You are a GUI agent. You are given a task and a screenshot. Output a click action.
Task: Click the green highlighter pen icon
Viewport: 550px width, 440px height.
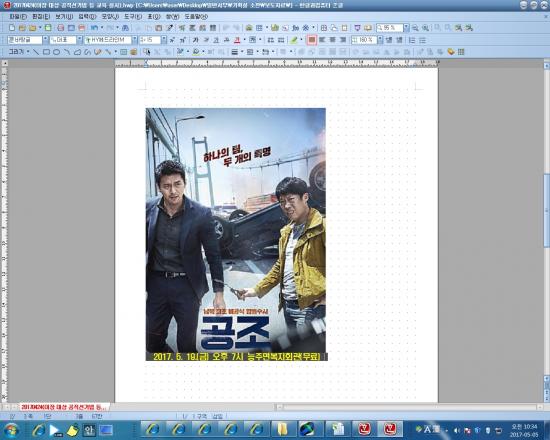294,40
